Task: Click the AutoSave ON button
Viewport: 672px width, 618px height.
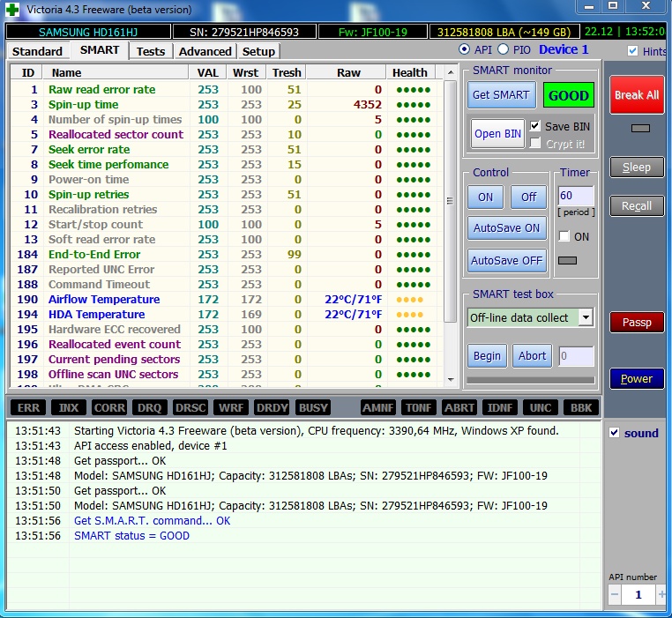Action: pyautogui.click(x=506, y=228)
